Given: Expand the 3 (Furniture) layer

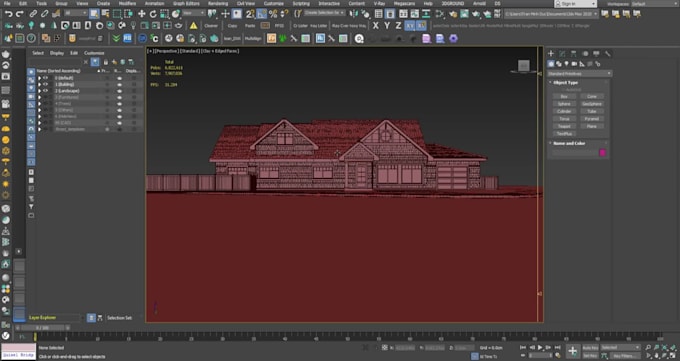Looking at the screenshot, I should (39, 98).
